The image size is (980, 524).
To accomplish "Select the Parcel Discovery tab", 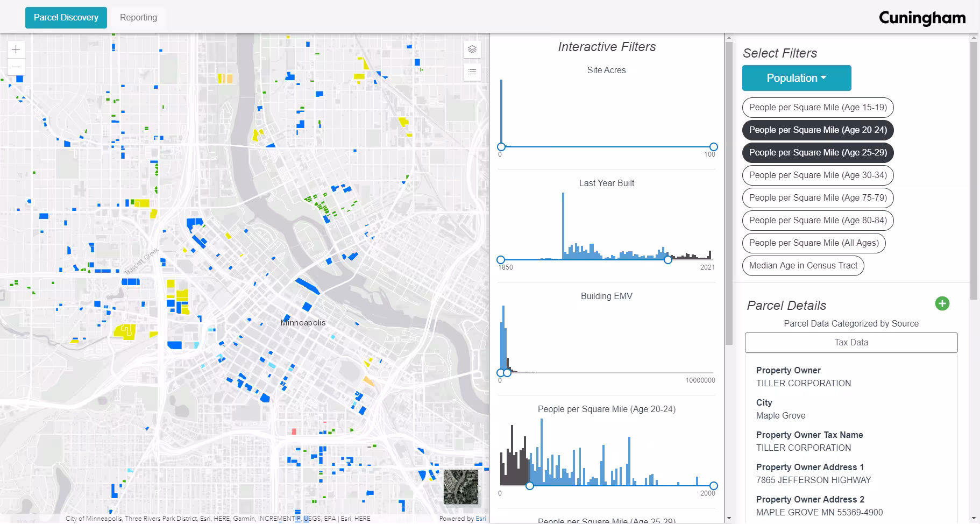I will coord(66,18).
